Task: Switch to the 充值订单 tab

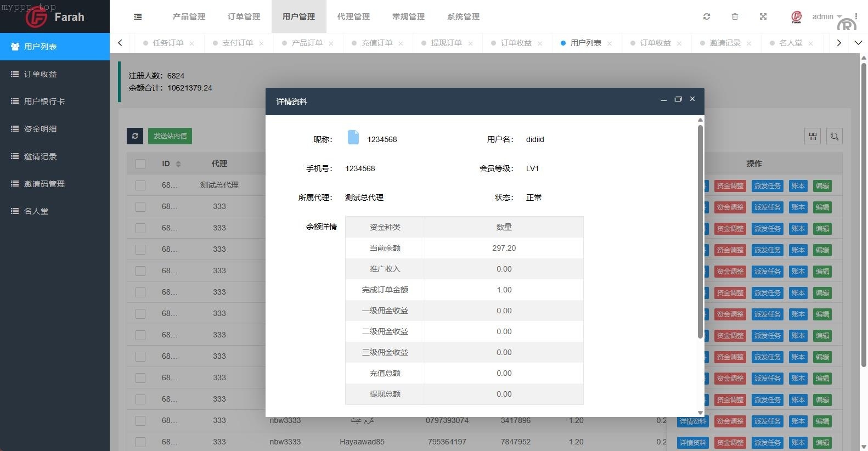Action: 377,43
